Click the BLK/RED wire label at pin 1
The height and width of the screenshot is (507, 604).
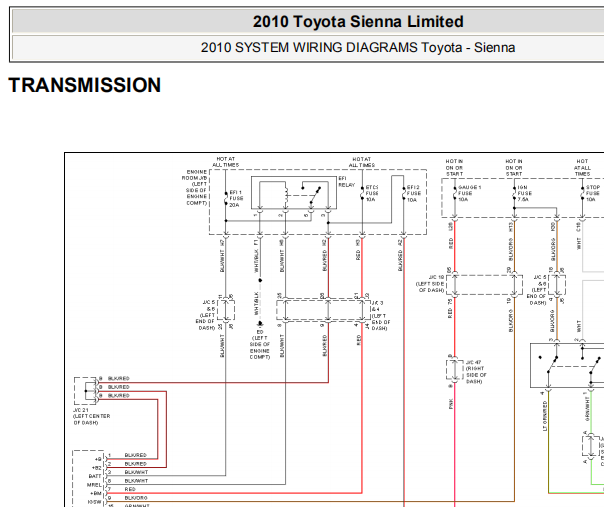[135, 455]
